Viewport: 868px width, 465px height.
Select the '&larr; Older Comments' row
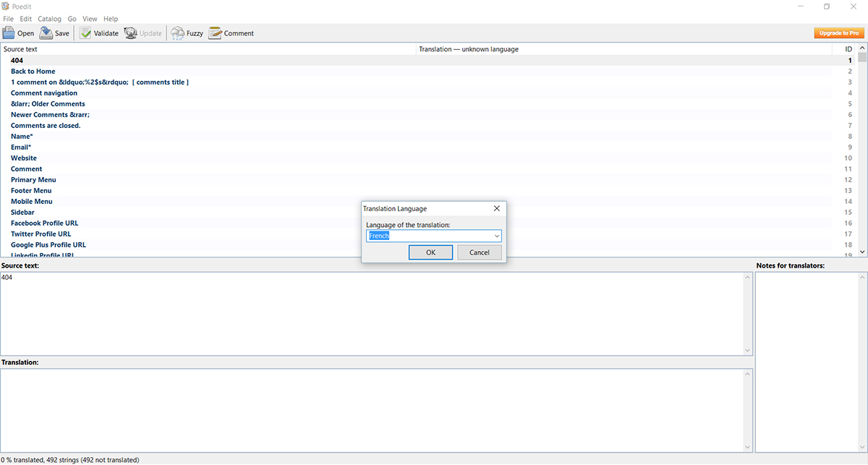pyautogui.click(x=428, y=104)
